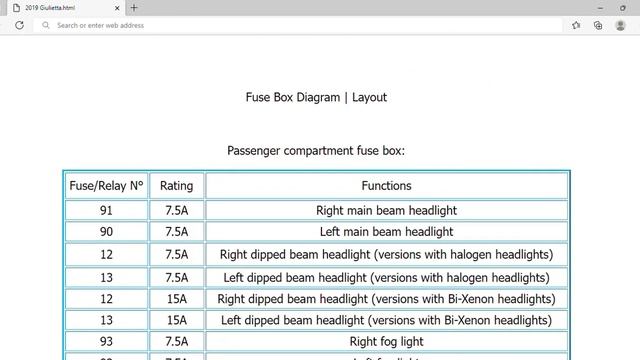Click the Fuse/Relay N° column header

[x=107, y=186]
